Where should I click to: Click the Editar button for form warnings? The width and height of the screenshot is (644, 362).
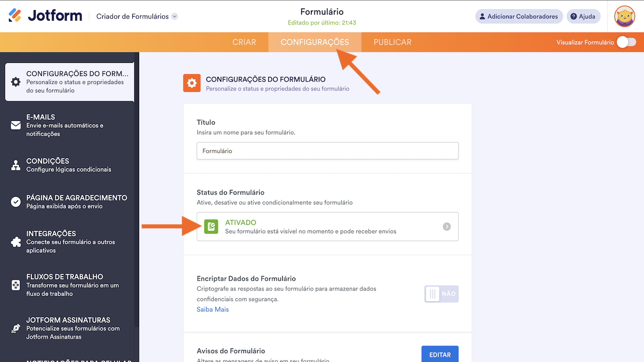tap(440, 354)
